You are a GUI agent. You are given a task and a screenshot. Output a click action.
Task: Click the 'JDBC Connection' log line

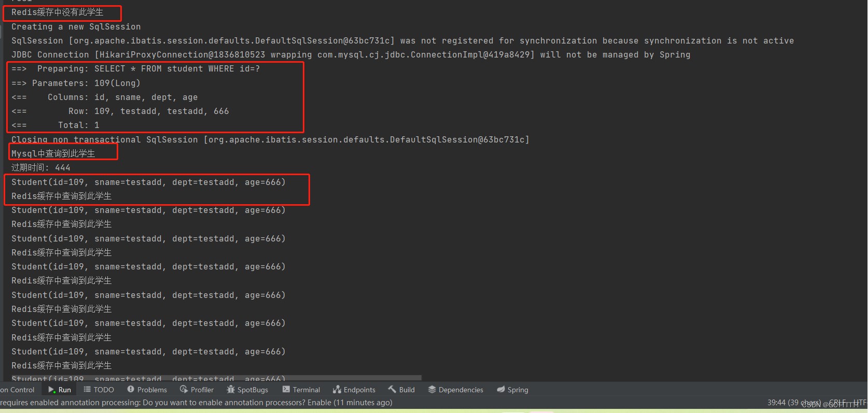(351, 54)
